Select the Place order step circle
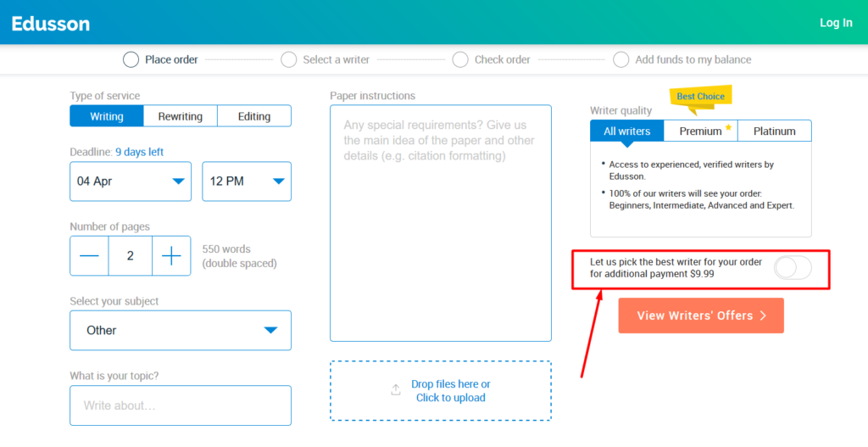This screenshot has width=868, height=447. tap(131, 59)
